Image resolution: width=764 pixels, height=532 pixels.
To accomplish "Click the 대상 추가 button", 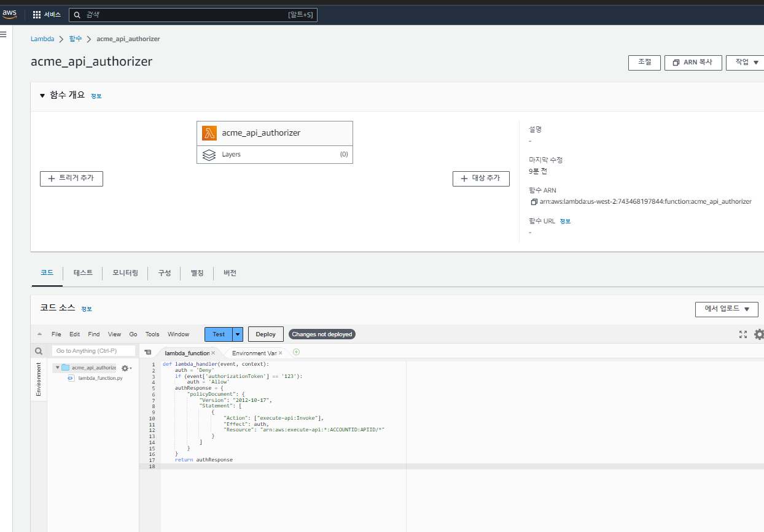I will (x=481, y=179).
